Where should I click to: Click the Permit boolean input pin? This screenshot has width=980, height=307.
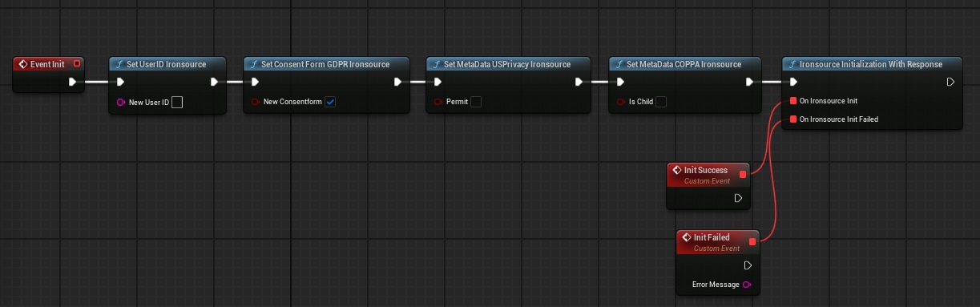click(438, 102)
